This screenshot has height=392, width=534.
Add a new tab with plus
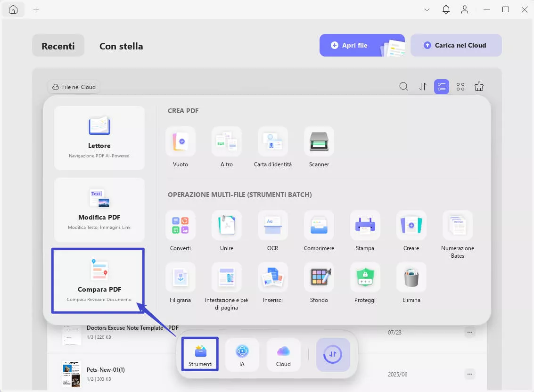[36, 9]
